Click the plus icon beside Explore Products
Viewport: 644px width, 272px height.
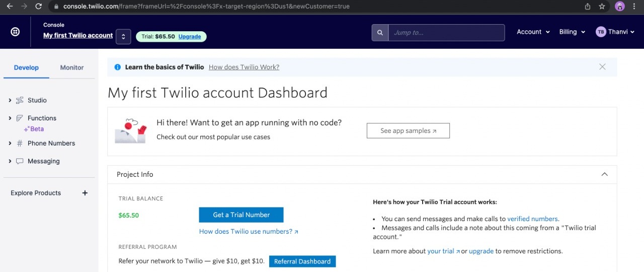(x=85, y=193)
